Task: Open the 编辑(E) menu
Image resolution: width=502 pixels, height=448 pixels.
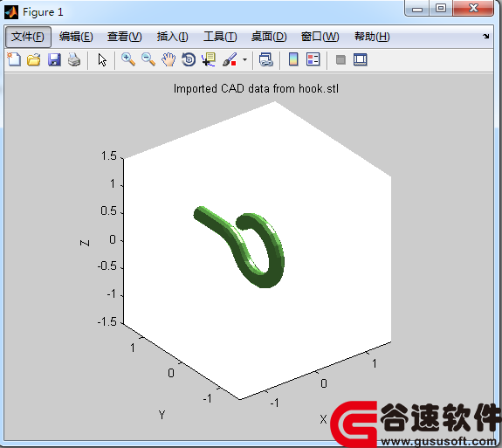Action: (76, 37)
